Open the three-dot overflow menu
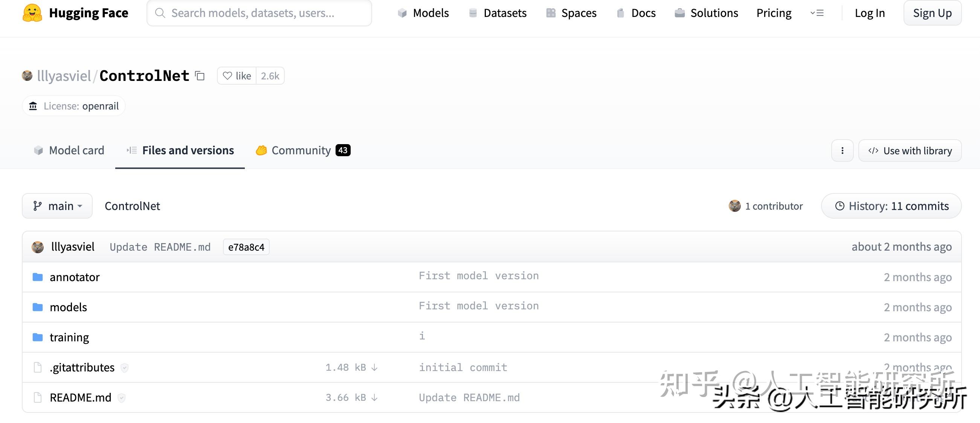The width and height of the screenshot is (980, 423). coord(842,151)
